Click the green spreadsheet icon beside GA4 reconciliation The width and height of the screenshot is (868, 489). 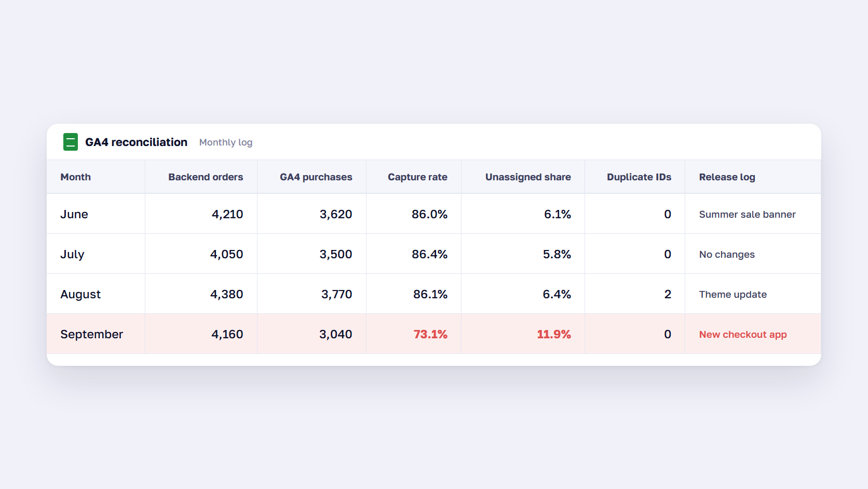click(x=71, y=142)
